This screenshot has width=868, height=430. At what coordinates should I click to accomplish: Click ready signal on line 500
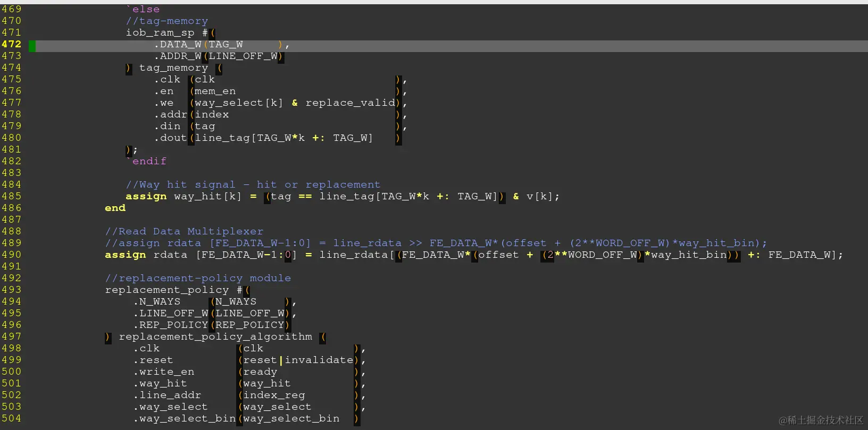260,372
